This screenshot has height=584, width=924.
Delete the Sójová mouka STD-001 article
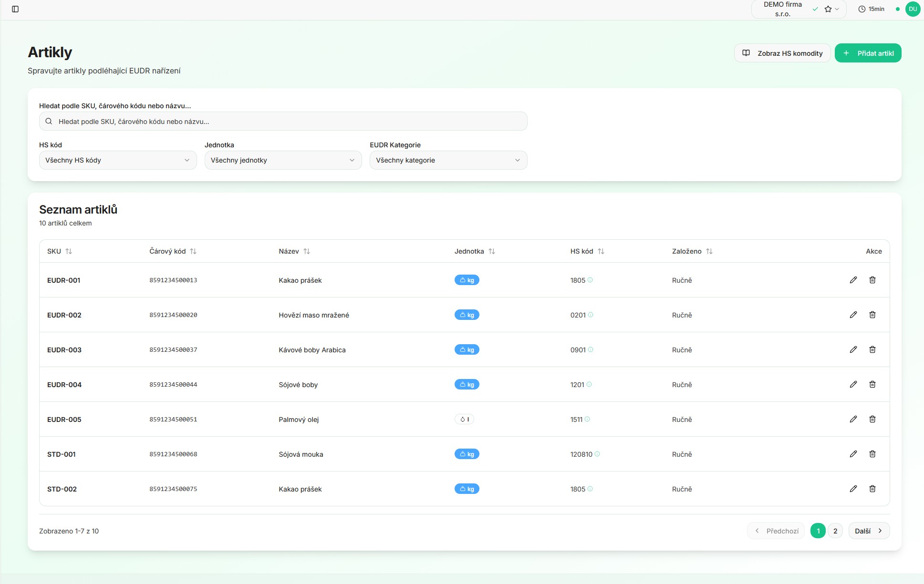tap(873, 454)
